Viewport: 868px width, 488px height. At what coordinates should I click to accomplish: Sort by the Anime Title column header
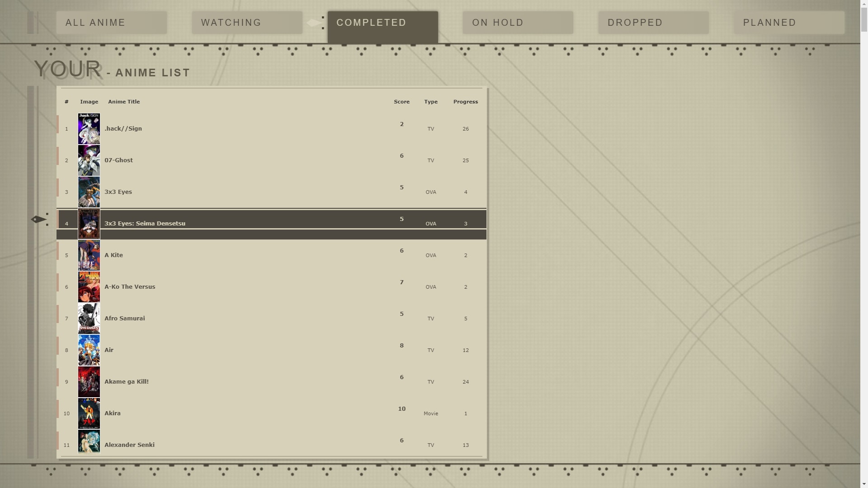pyautogui.click(x=124, y=102)
